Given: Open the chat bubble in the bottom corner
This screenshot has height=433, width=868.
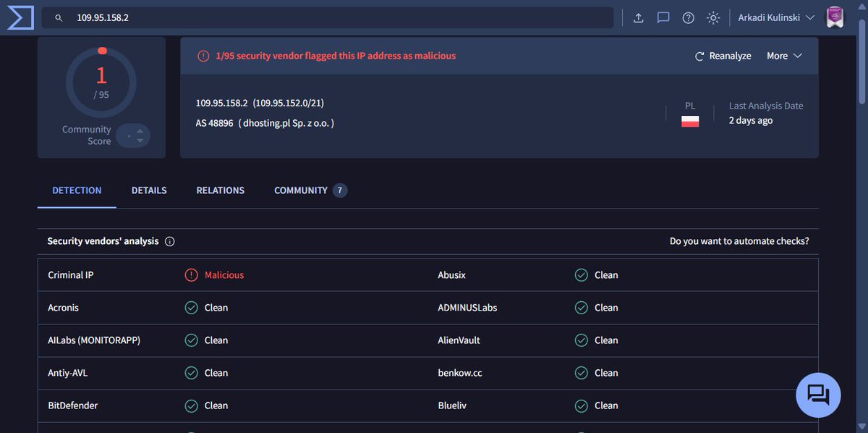Looking at the screenshot, I should coord(817,395).
